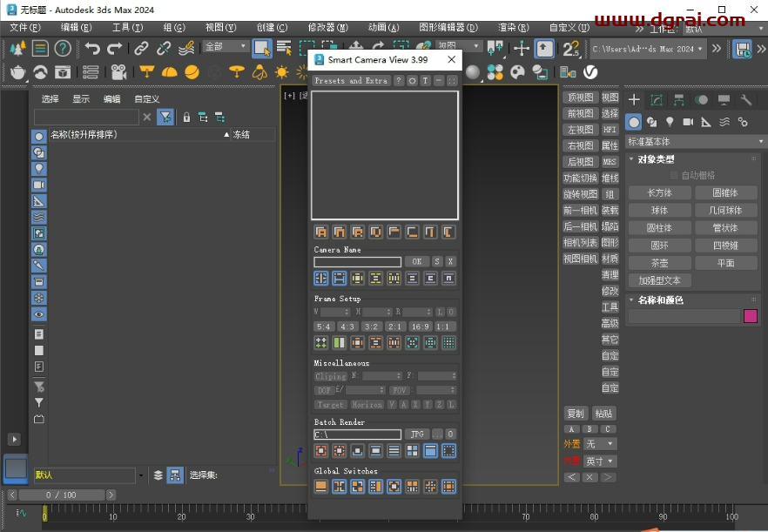Open the 渲染(R) menu
Viewport: 768px width, 532px height.
[514, 28]
